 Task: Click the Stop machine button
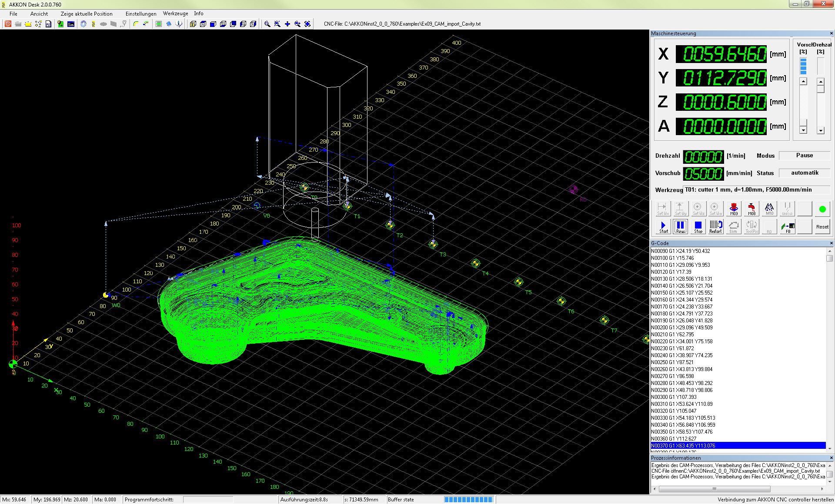pos(698,226)
